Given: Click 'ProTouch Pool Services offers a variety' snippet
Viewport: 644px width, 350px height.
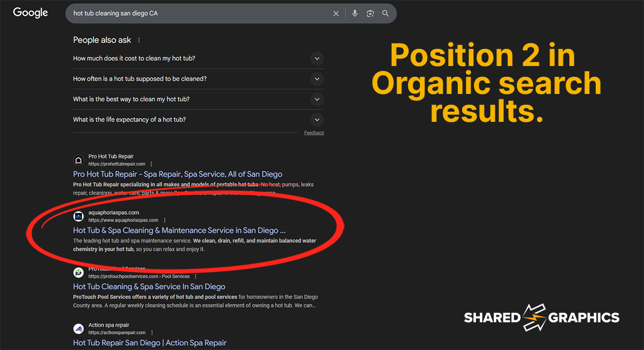Looking at the screenshot, I should [196, 301].
